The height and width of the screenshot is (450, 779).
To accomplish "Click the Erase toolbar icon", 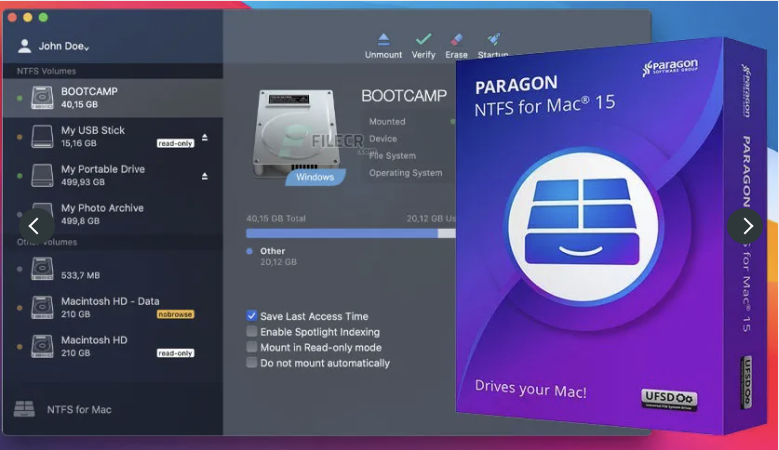I will click(x=456, y=39).
